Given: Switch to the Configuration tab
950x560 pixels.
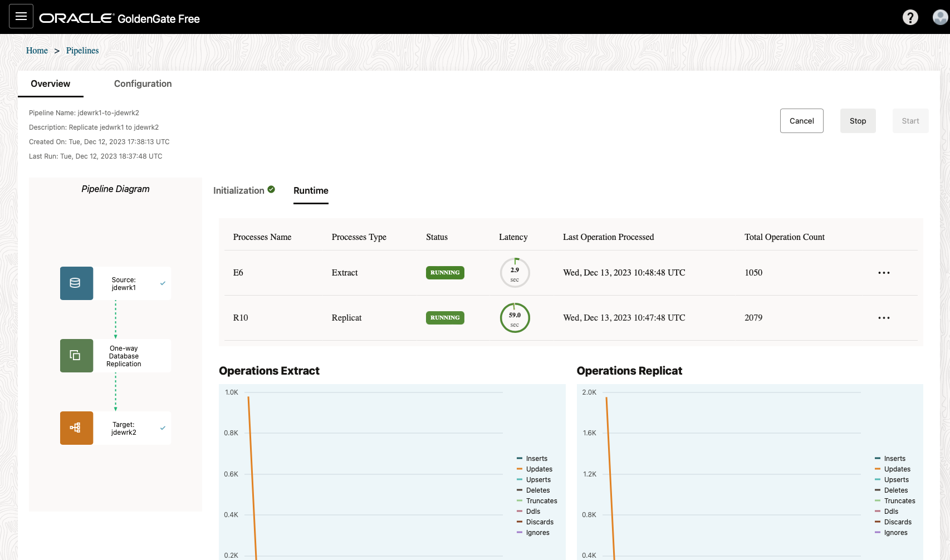Looking at the screenshot, I should 143,83.
